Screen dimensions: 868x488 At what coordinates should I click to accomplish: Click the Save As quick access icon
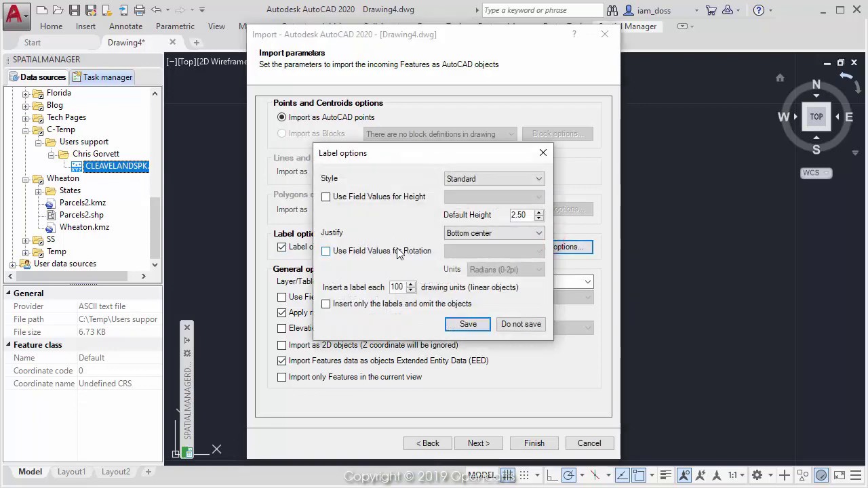[x=90, y=10]
